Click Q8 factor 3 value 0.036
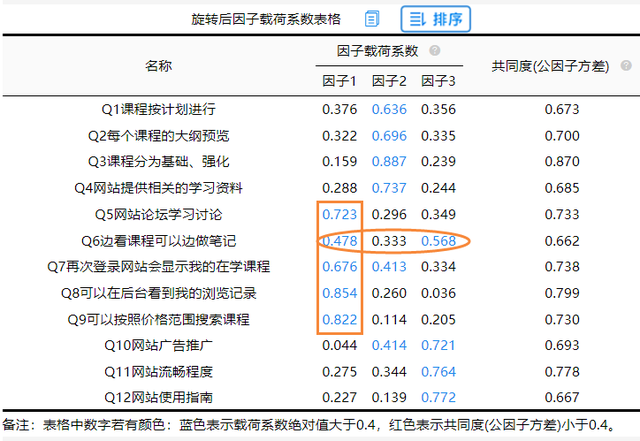 click(438, 293)
